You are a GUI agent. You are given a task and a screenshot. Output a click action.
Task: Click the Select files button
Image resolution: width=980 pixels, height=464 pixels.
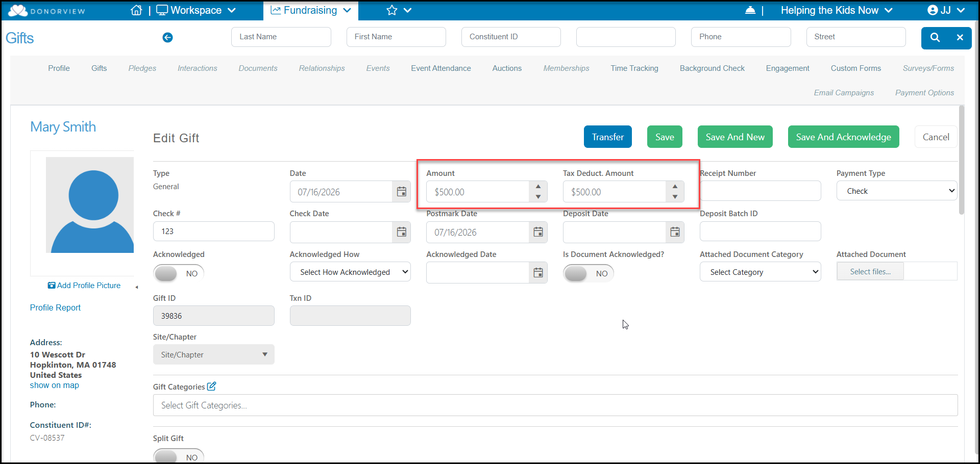[870, 271]
